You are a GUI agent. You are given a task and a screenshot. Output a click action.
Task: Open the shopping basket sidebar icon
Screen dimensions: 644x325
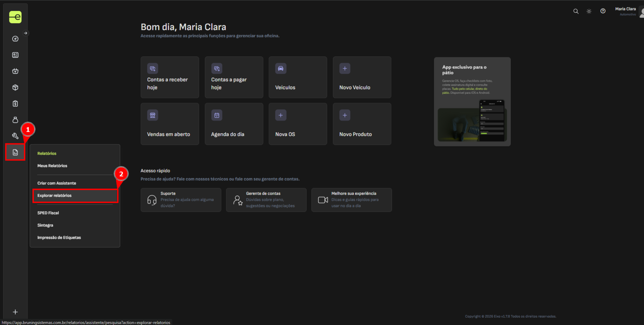(x=15, y=71)
